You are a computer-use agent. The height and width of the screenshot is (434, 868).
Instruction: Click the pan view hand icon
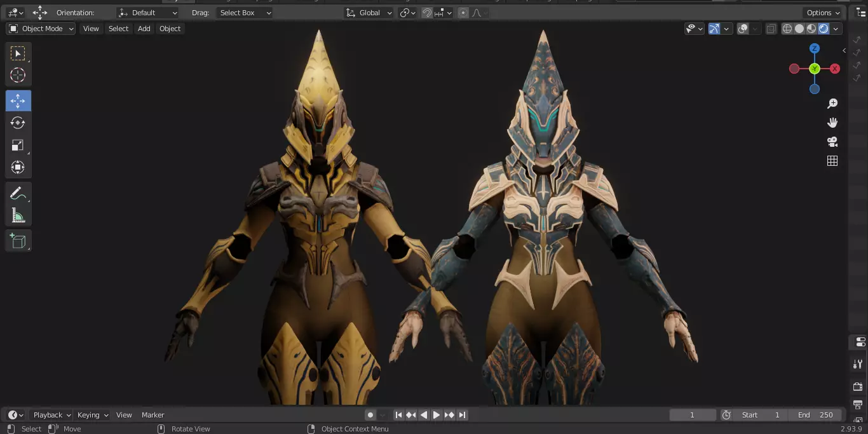(x=832, y=123)
